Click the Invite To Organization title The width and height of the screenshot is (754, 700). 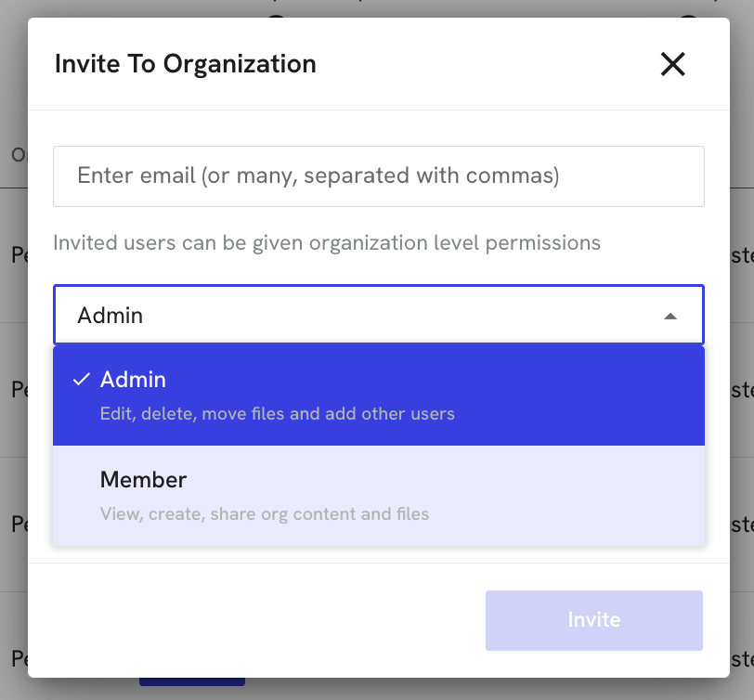[x=185, y=64]
